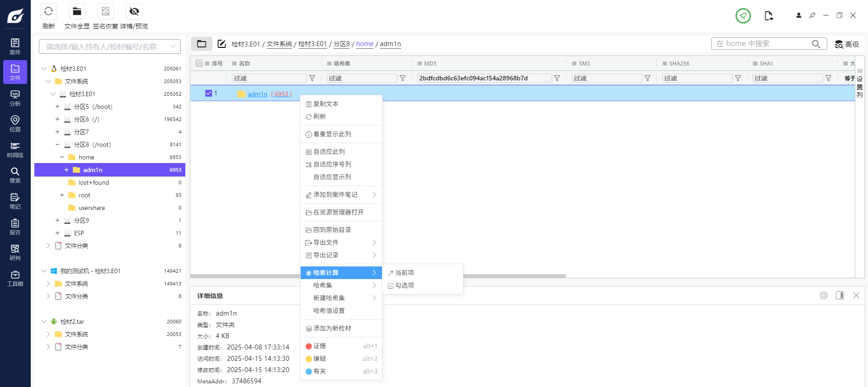Collapse the 分区8 (/root) tree node

[x=57, y=145]
